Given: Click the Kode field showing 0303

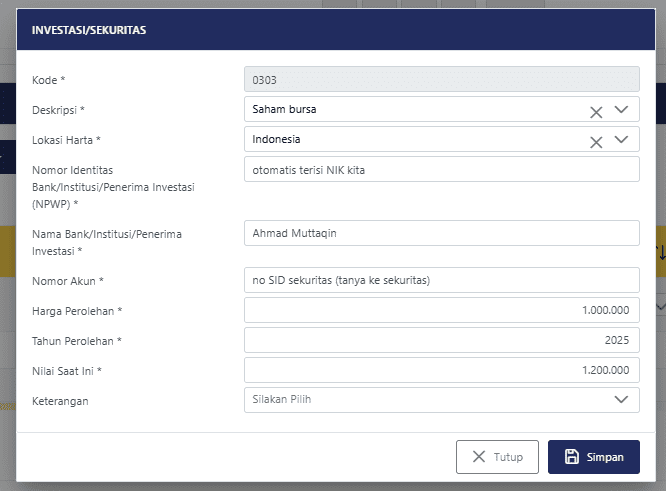Looking at the screenshot, I should click(x=441, y=79).
